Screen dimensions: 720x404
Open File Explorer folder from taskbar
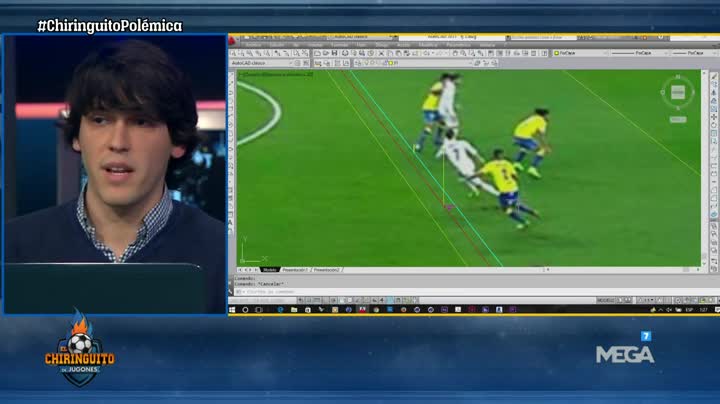294,310
